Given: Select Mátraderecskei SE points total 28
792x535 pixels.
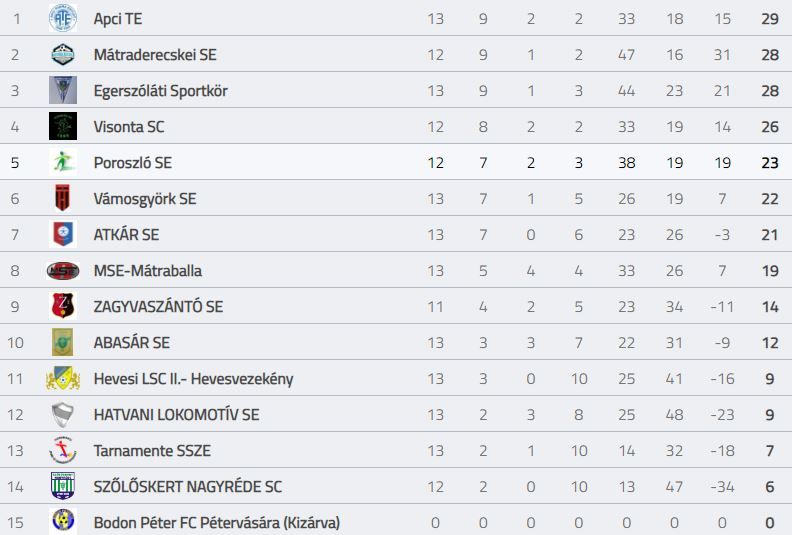Looking at the screenshot, I should click(x=770, y=55).
